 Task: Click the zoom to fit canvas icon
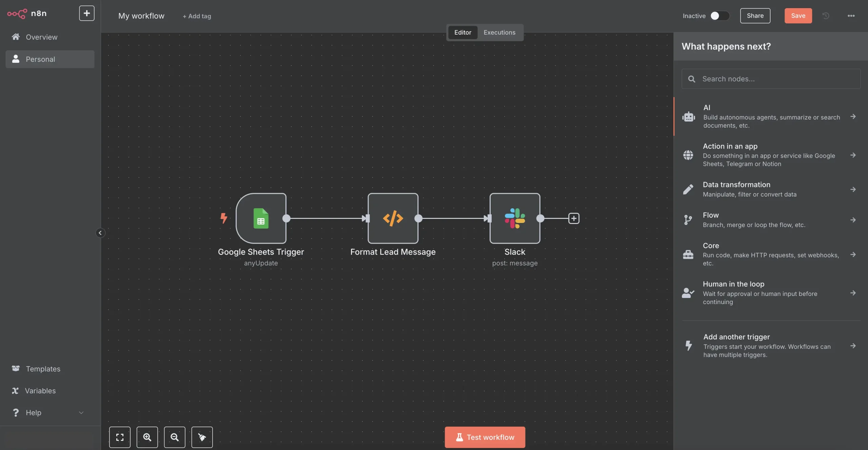(119, 437)
